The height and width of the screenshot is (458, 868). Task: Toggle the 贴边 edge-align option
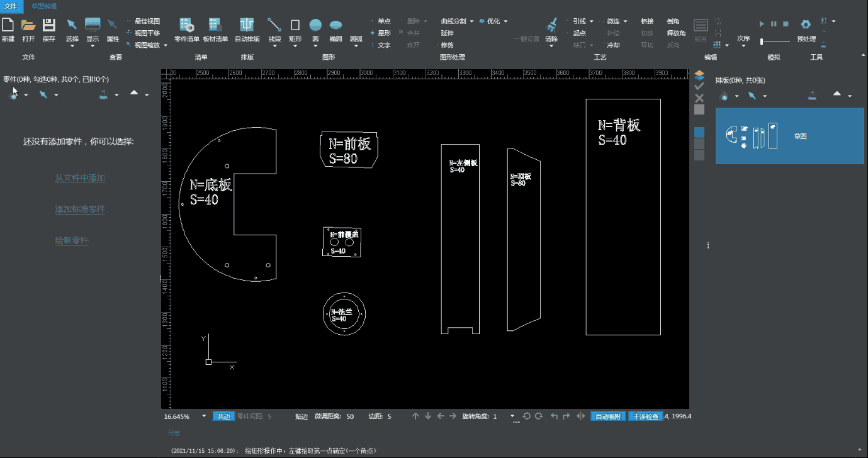coord(302,416)
